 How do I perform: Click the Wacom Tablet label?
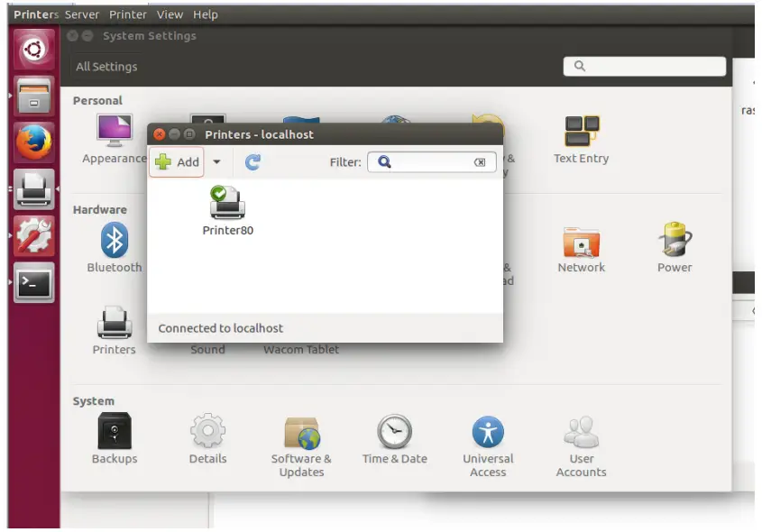tap(301, 349)
